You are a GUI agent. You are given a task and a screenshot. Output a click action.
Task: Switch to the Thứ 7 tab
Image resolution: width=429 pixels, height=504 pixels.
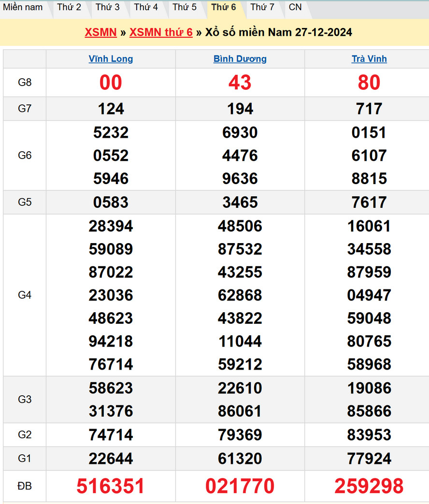262,7
